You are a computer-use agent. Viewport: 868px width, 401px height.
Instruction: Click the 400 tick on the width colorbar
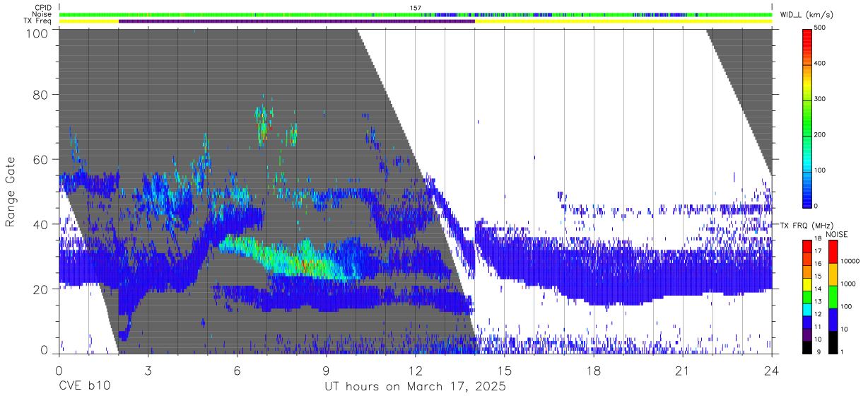point(821,63)
